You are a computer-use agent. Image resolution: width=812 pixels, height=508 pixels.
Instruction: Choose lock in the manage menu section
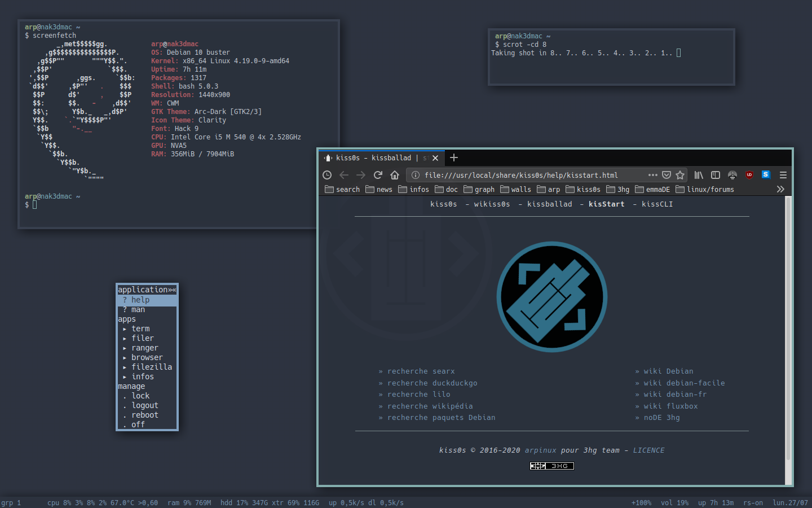[147, 396]
